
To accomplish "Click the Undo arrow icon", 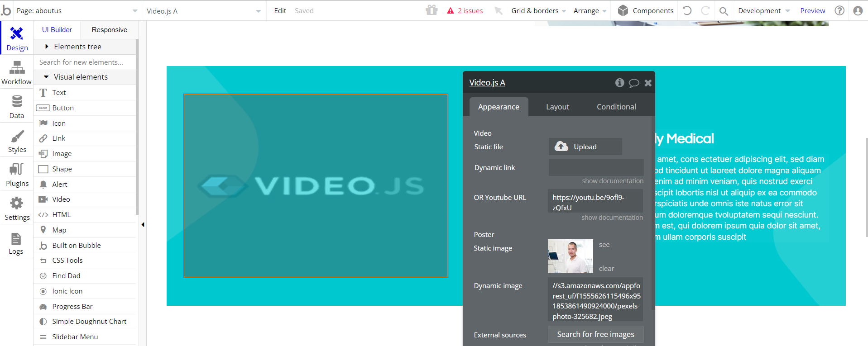I will pos(687,10).
